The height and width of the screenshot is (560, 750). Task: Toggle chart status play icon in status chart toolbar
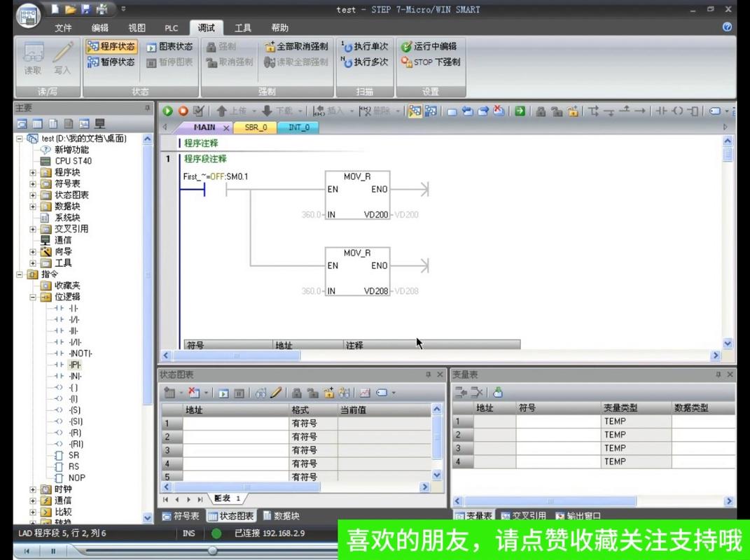pyautogui.click(x=223, y=393)
